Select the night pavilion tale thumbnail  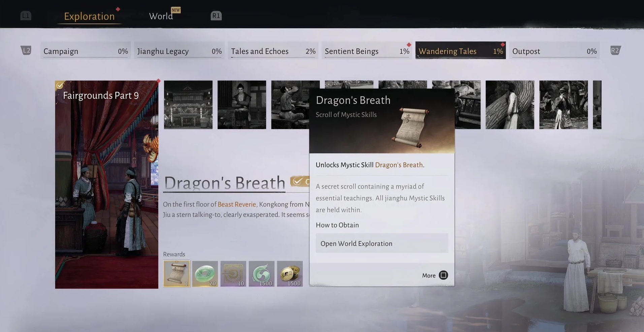[188, 105]
